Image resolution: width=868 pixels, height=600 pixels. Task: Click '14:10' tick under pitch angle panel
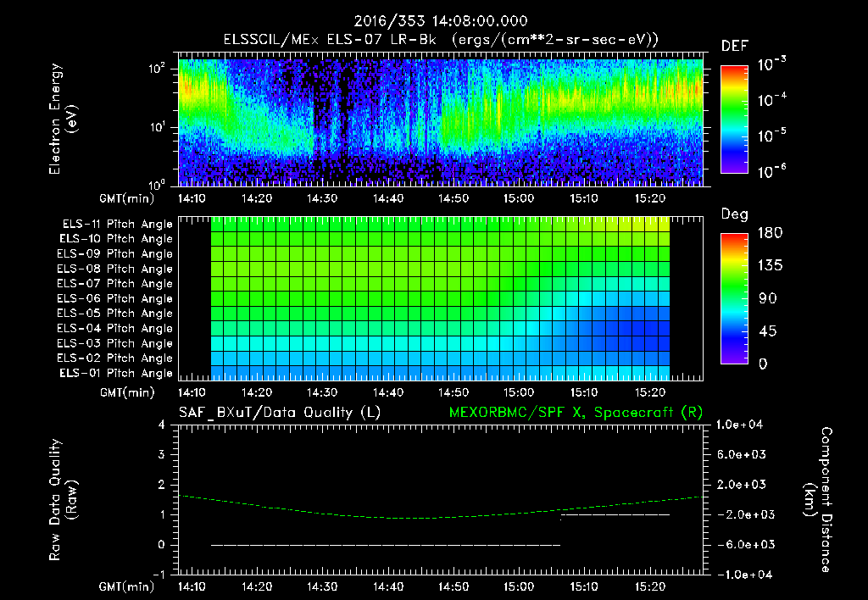click(192, 393)
